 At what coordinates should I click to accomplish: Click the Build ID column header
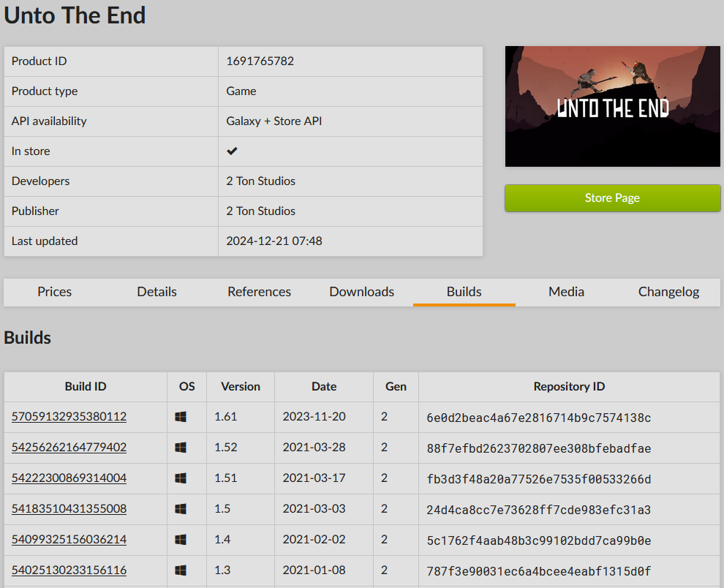(86, 387)
